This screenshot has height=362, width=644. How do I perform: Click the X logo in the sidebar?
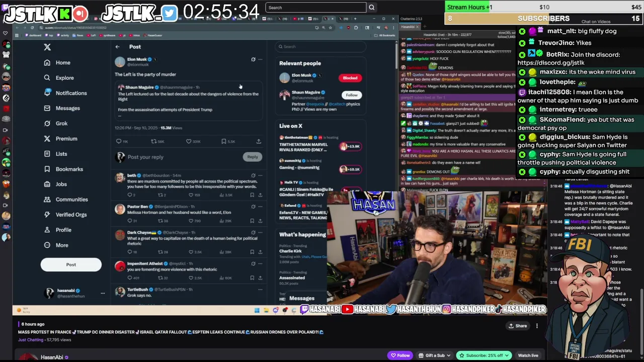[x=47, y=47]
